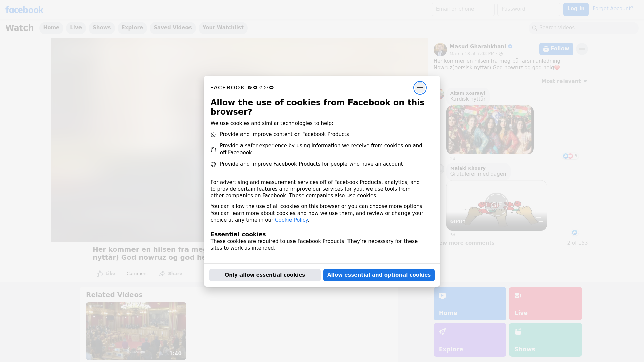Click the Akam Xosrawi commenter name
This screenshot has height=362, width=644.
click(468, 93)
